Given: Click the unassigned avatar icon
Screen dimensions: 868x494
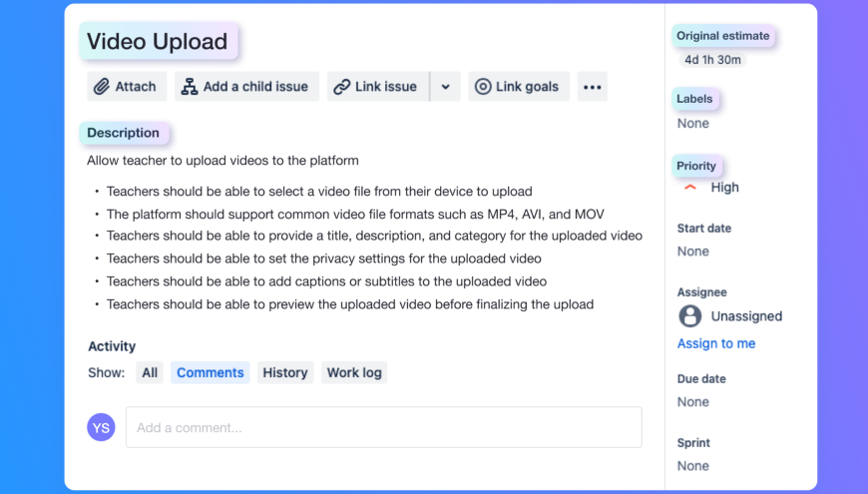Looking at the screenshot, I should pos(690,316).
